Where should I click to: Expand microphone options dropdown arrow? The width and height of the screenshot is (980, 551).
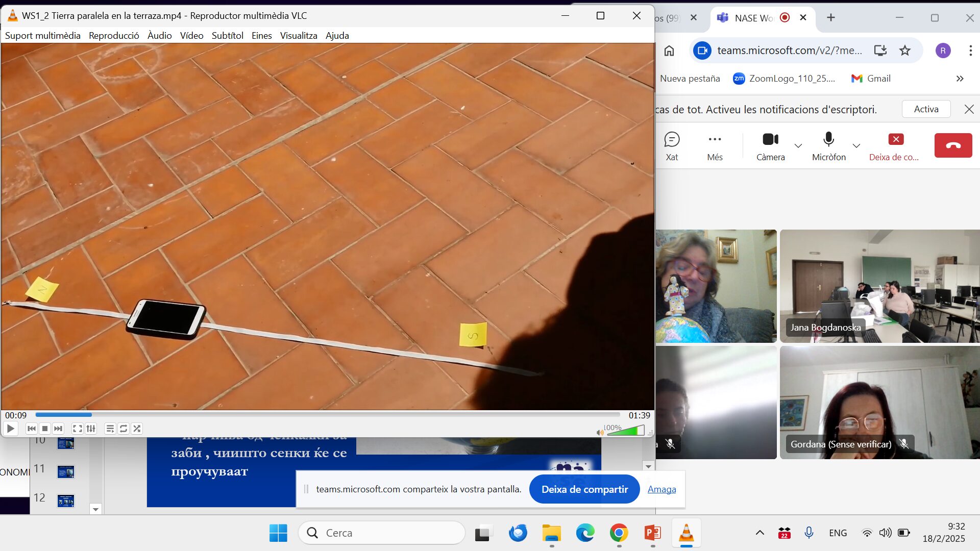pos(856,146)
